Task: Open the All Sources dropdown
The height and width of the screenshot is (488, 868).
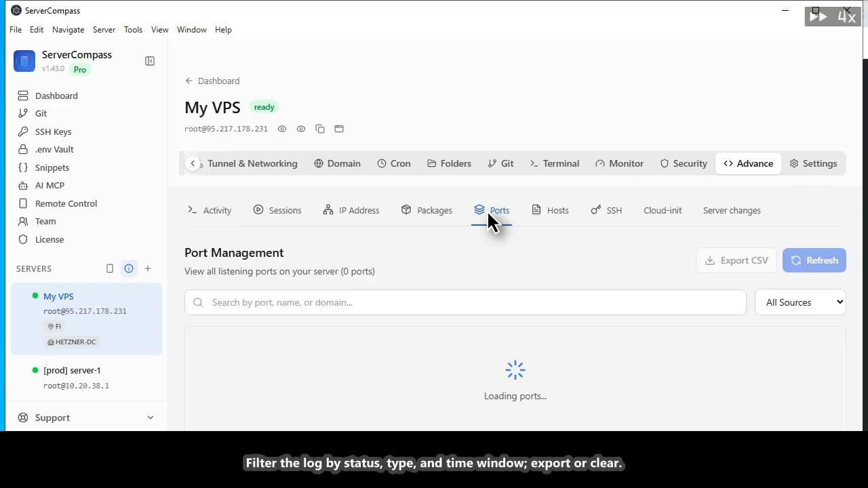Action: [x=800, y=302]
